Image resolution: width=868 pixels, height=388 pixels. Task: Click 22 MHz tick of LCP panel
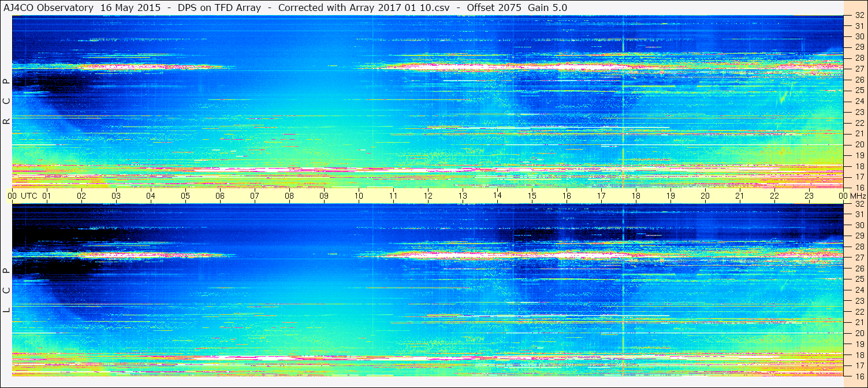859,312
